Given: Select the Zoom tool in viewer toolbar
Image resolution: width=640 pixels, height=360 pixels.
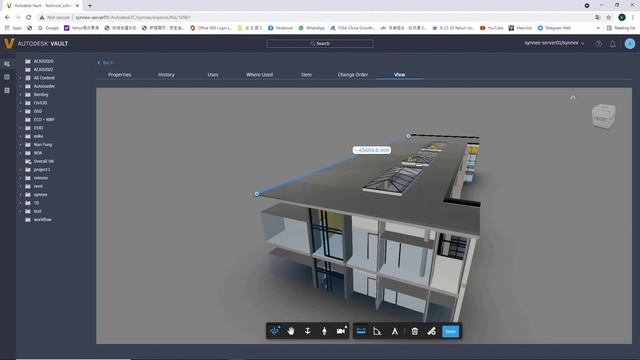Looking at the screenshot, I should pos(308,331).
